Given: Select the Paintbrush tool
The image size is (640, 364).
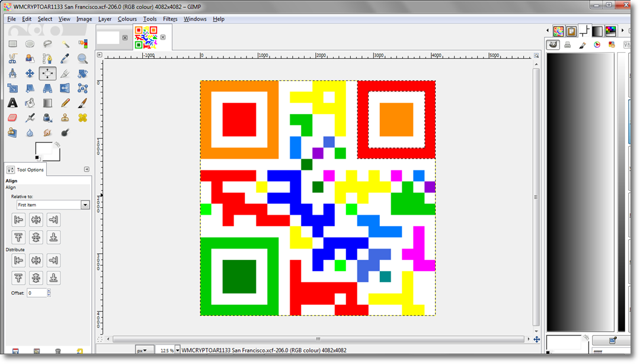Looking at the screenshot, I should 82,103.
